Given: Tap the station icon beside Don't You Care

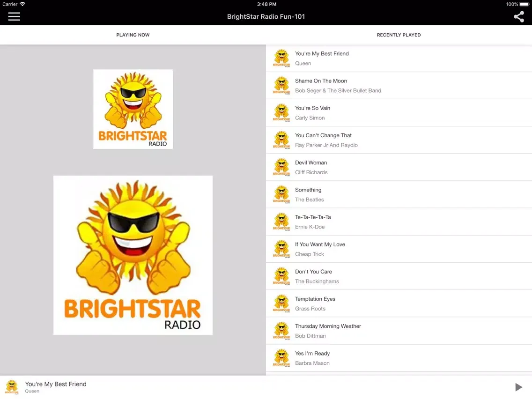Looking at the screenshot, I should tap(281, 276).
